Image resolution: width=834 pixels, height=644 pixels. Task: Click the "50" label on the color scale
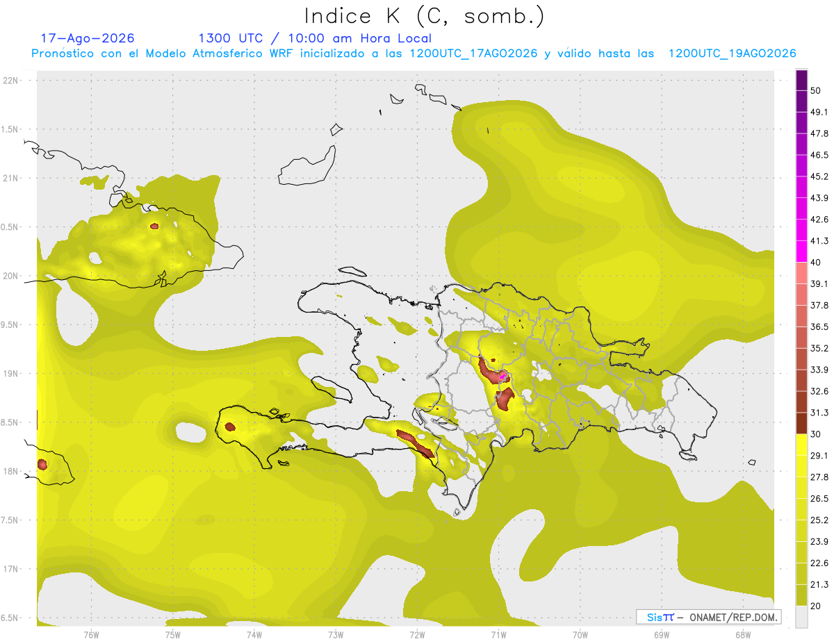(817, 91)
